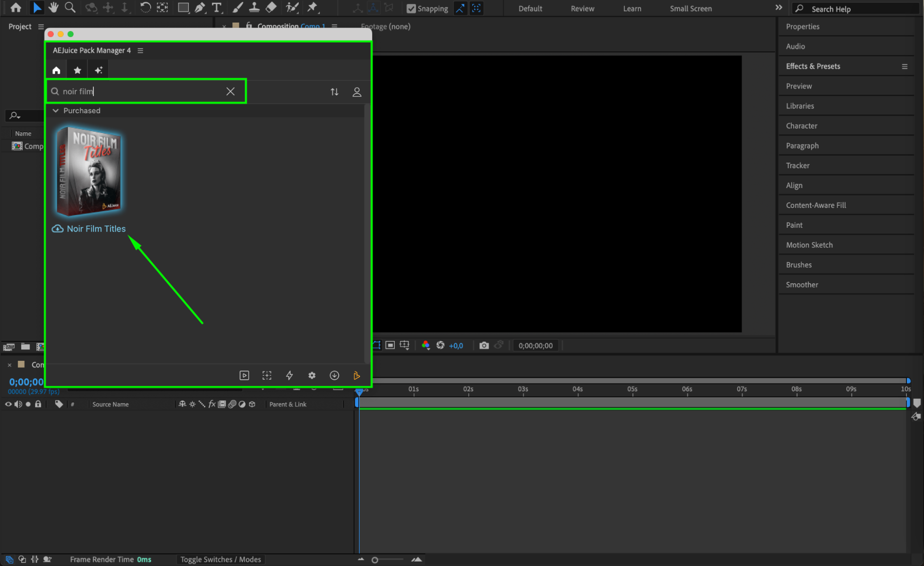
Task: Toggle the Snapping checkbox
Action: pyautogui.click(x=411, y=8)
